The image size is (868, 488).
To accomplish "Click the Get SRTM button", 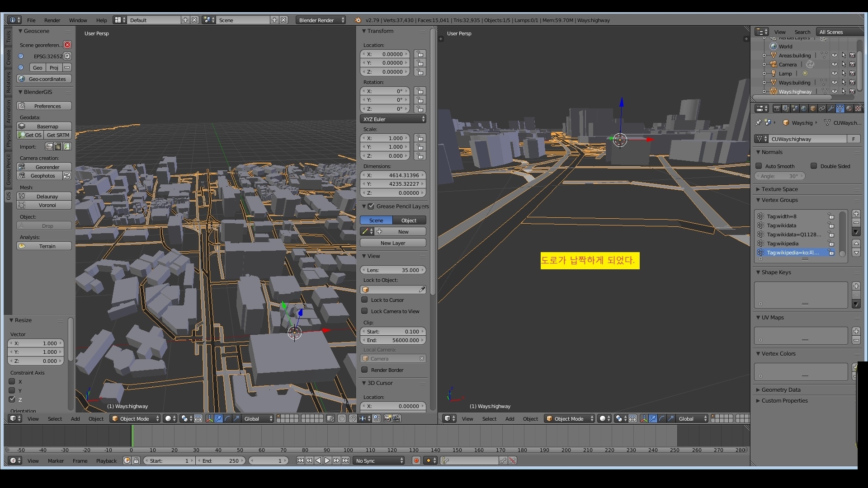I will click(x=58, y=135).
